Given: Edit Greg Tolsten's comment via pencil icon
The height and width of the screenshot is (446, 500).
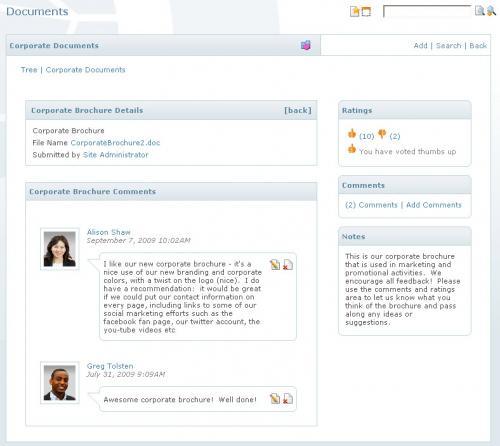Looking at the screenshot, I should tap(275, 399).
